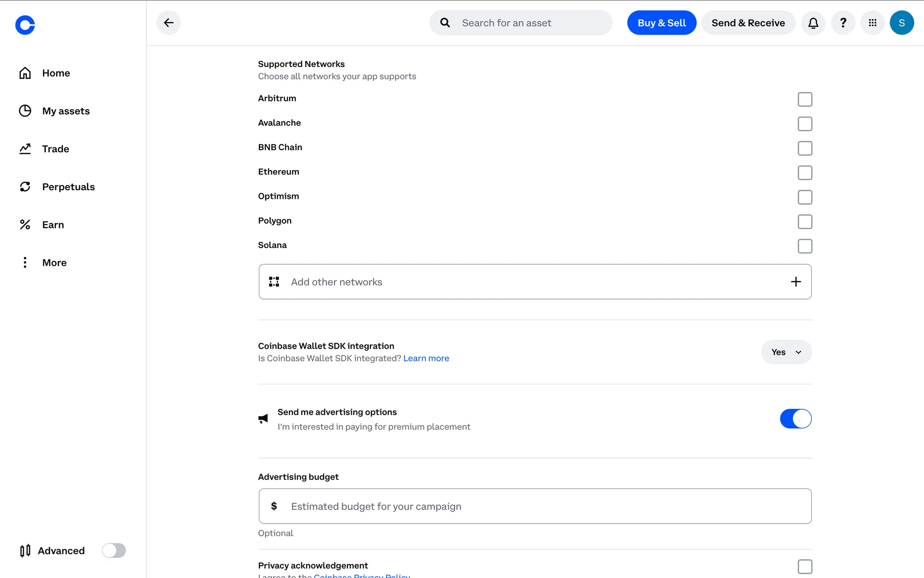Click the search magnifier icon

pyautogui.click(x=445, y=23)
